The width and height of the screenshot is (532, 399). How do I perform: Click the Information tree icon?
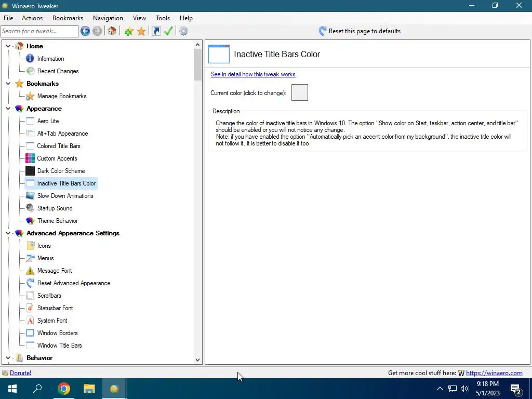(x=30, y=58)
